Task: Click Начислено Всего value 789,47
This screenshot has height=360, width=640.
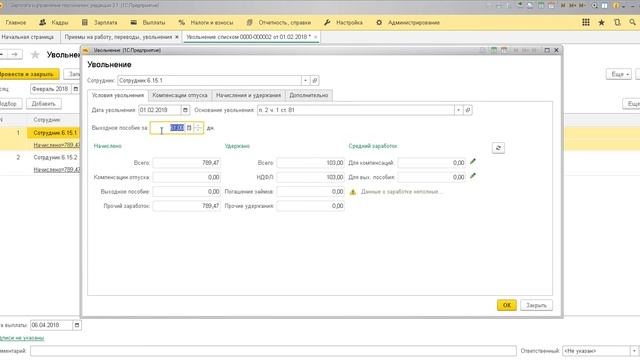Action: click(187, 162)
